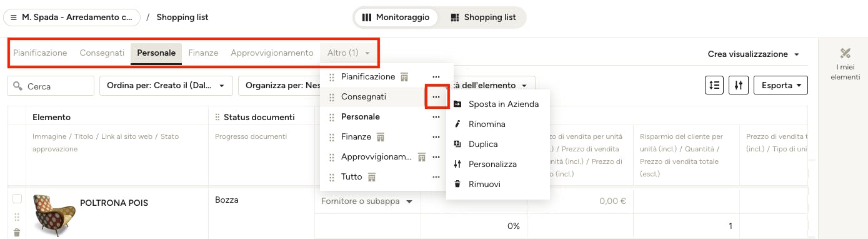The height and width of the screenshot is (239, 868).
Task: Switch to Monitoraggio view toggle
Action: [396, 18]
